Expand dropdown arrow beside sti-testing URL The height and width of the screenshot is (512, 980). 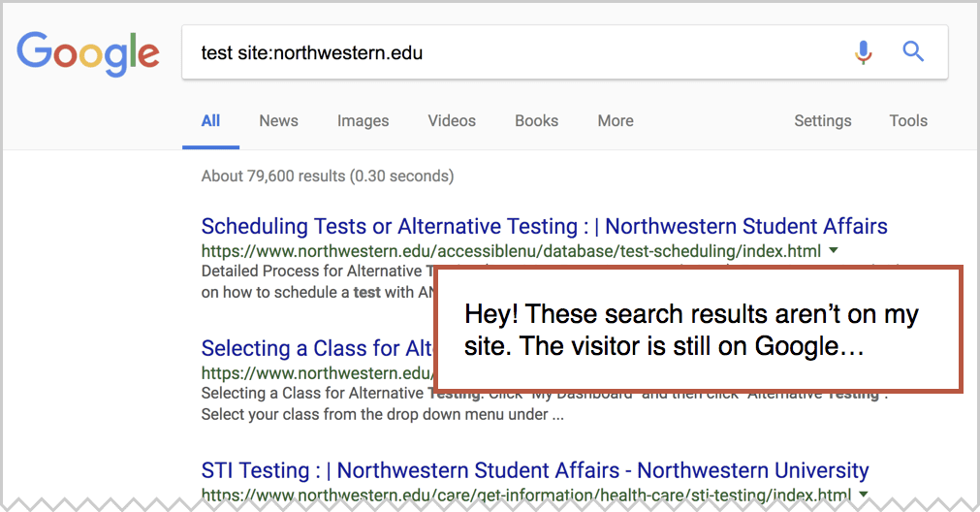[863, 495]
